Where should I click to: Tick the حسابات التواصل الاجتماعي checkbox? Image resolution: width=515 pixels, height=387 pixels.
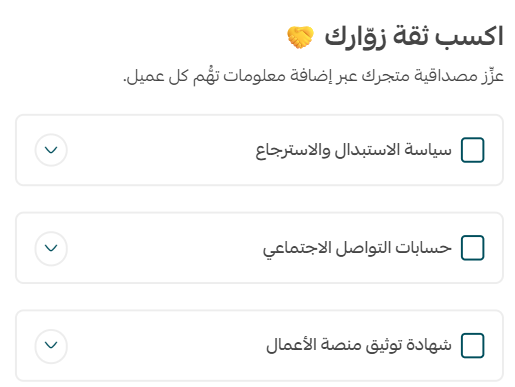(472, 248)
